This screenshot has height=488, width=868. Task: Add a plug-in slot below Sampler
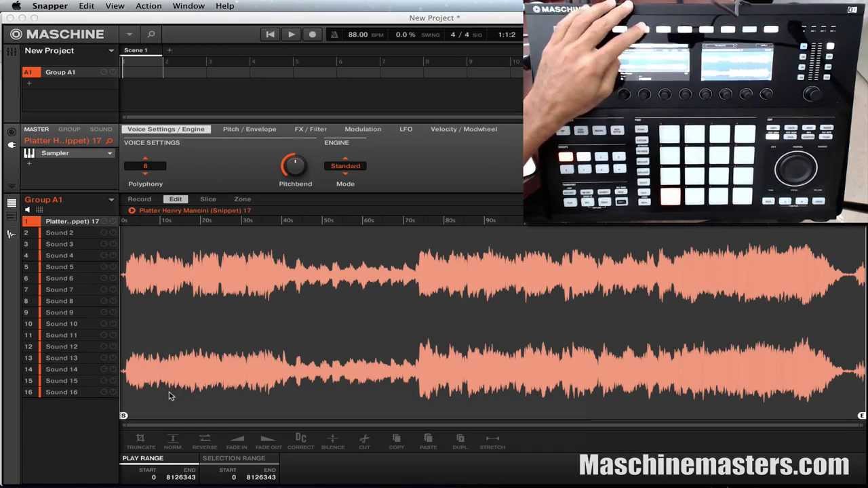(29, 164)
